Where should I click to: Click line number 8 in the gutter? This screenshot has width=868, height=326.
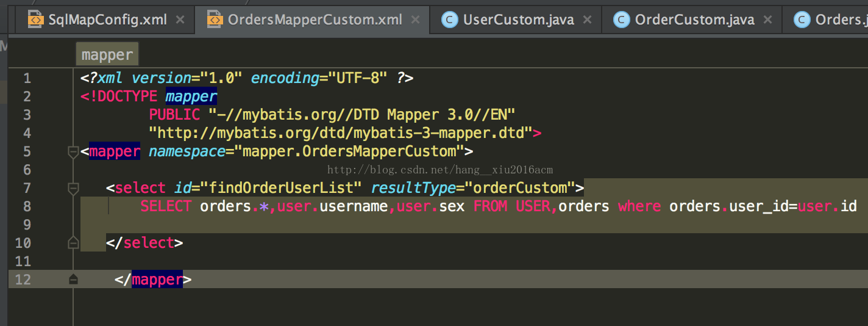pyautogui.click(x=27, y=206)
